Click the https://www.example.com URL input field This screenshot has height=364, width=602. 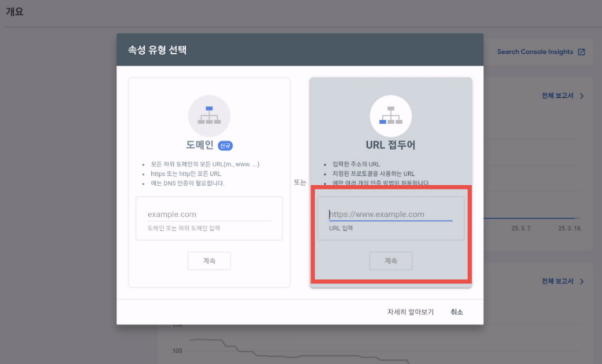click(390, 214)
